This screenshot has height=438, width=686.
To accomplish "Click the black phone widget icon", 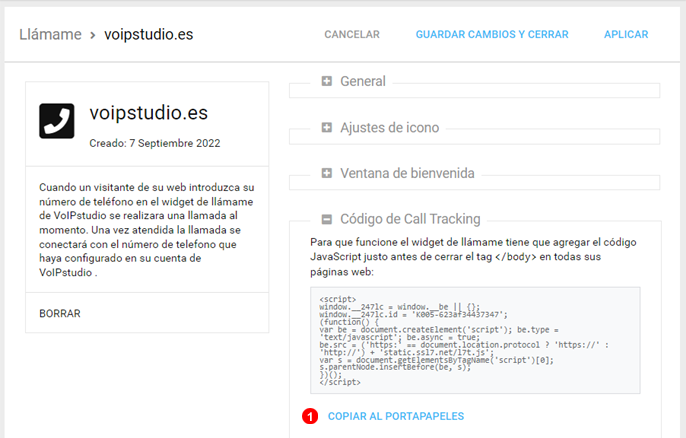I will click(x=56, y=121).
